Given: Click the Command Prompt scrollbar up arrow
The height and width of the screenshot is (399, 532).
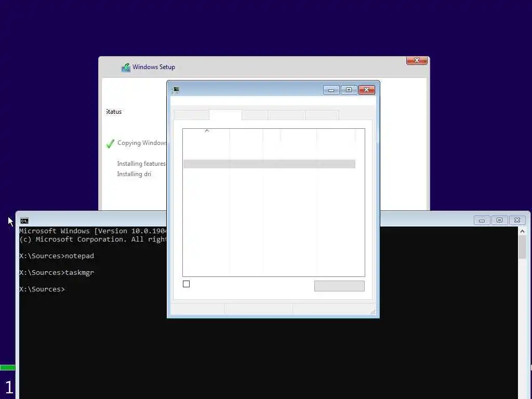Looking at the screenshot, I should pos(522,231).
